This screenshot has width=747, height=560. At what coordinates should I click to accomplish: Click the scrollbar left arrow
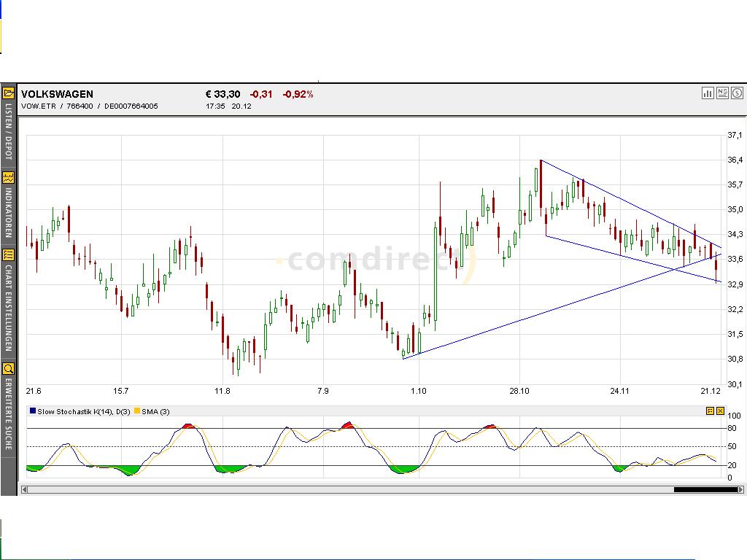(x=24, y=489)
